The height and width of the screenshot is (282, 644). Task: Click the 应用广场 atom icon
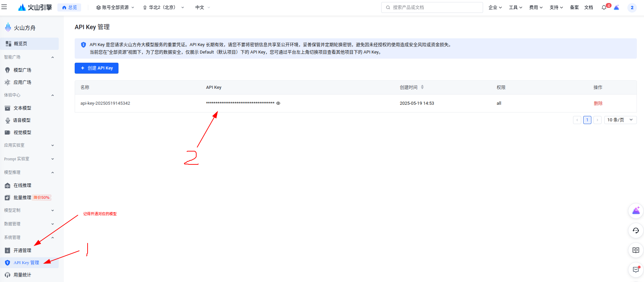(x=7, y=82)
